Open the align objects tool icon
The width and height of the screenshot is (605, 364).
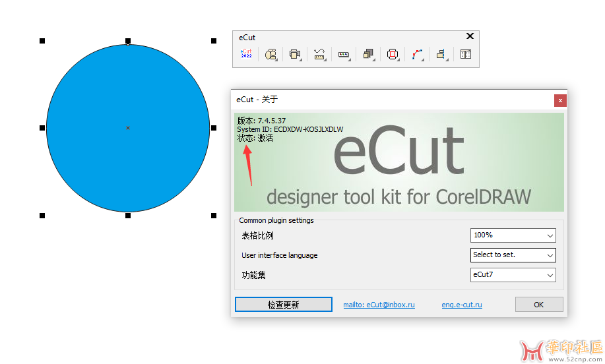(x=441, y=54)
